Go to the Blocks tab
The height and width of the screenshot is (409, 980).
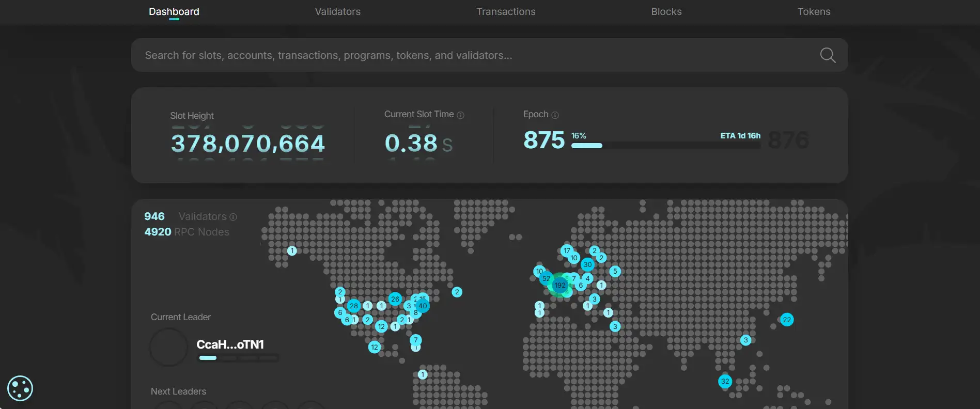tap(666, 11)
